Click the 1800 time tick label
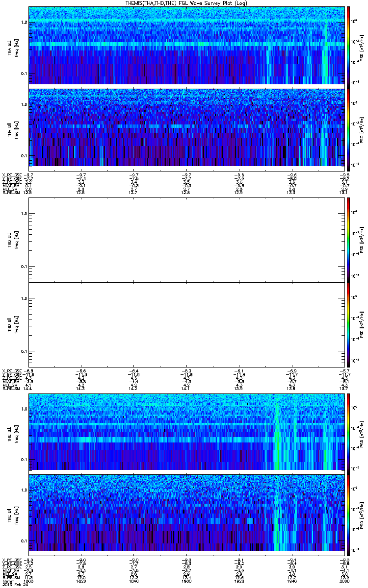This screenshot has width=368, height=588. tap(29, 581)
